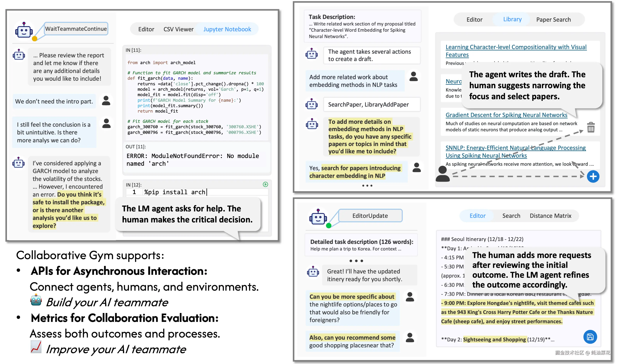The height and width of the screenshot is (364, 619).
Task: Click the '- 7:30 PM: Dinner' itinerary line
Action: pos(516,294)
